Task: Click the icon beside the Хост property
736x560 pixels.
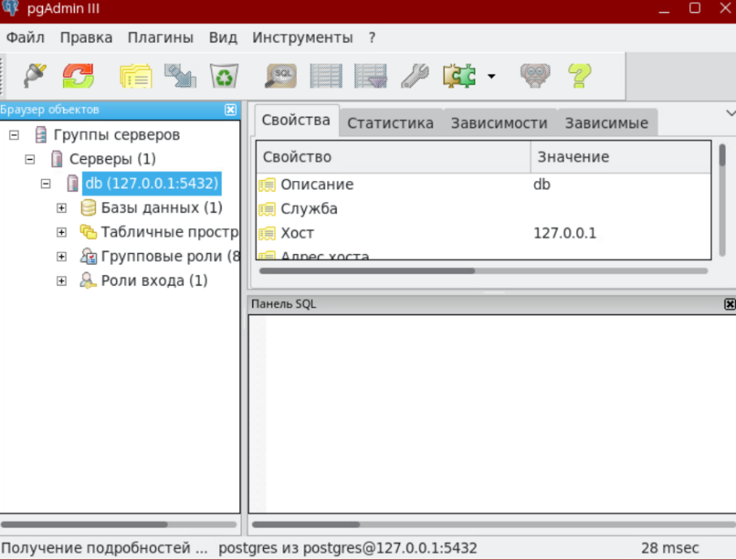Action: click(x=267, y=233)
